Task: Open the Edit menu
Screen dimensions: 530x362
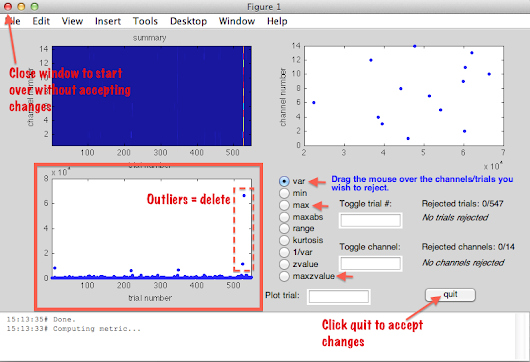Action: (x=41, y=21)
